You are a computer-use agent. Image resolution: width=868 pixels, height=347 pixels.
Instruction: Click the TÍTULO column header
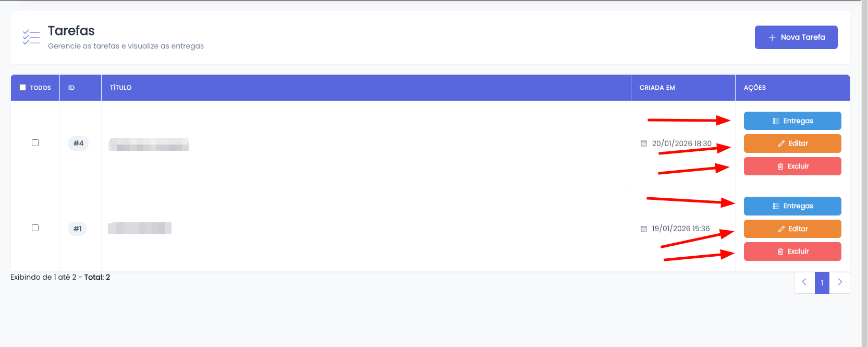[120, 88]
